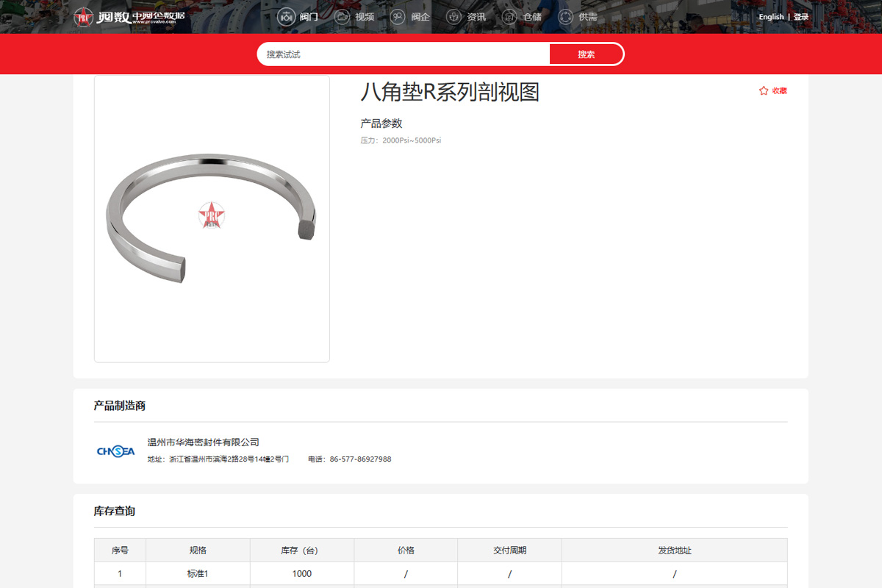The image size is (882, 588).
Task: Open the gasket ring product image
Action: tap(212, 219)
